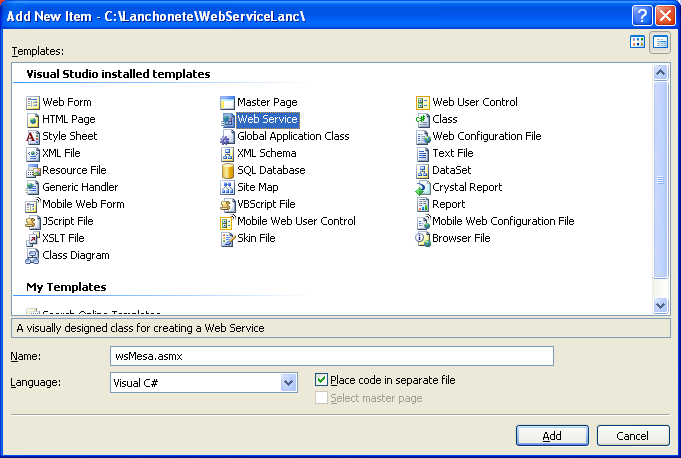Click the disabled Select master page checkbox
Screen dimensions: 681x458
321,398
